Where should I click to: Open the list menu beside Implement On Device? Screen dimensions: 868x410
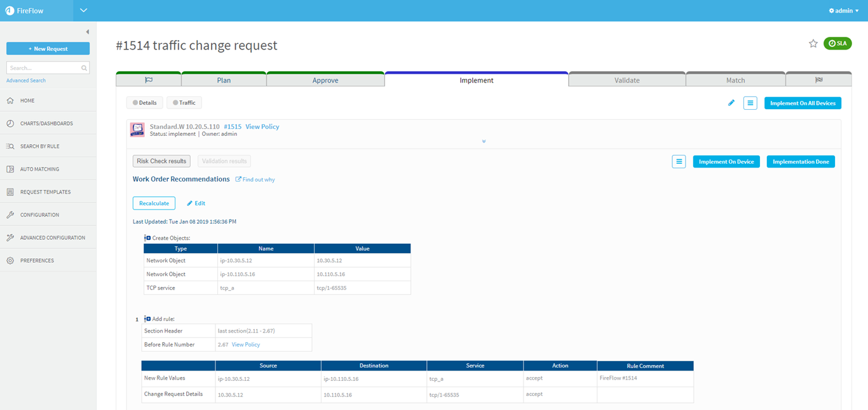tap(679, 162)
